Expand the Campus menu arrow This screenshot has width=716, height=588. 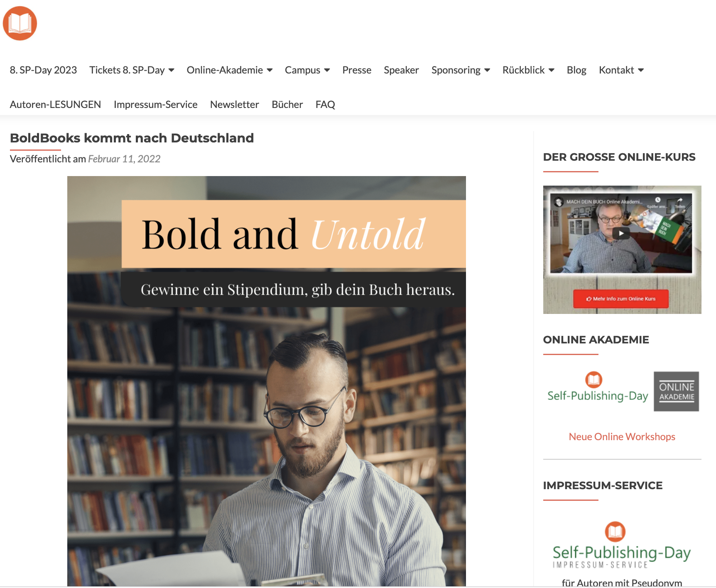click(x=327, y=70)
